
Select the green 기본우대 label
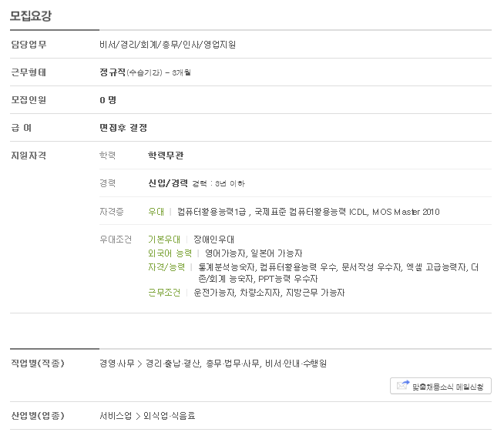[164, 240]
